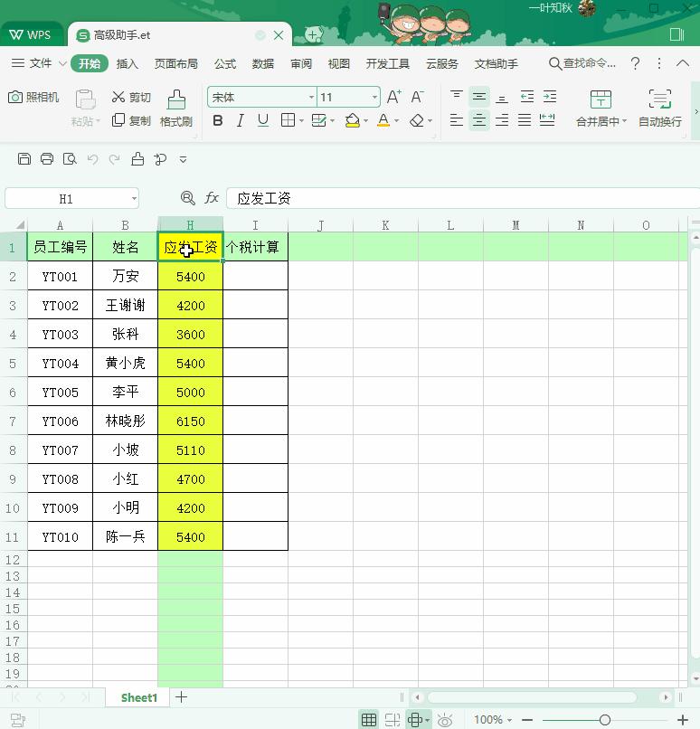700x729 pixels.
Task: Expand Name Box dropdown H1
Action: (x=134, y=199)
